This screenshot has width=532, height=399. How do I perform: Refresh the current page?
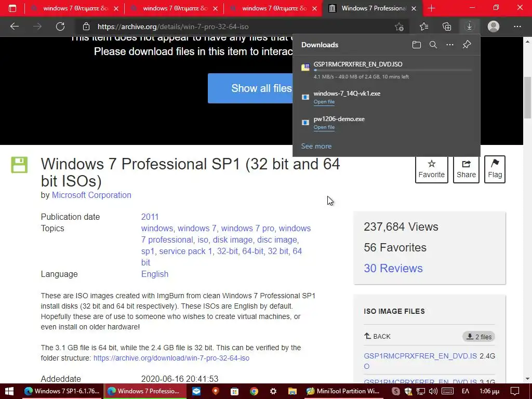pyautogui.click(x=60, y=26)
